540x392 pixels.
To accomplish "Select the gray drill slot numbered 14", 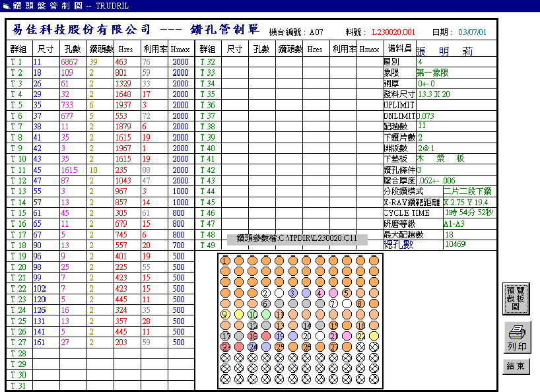I will pyautogui.click(x=306, y=325).
